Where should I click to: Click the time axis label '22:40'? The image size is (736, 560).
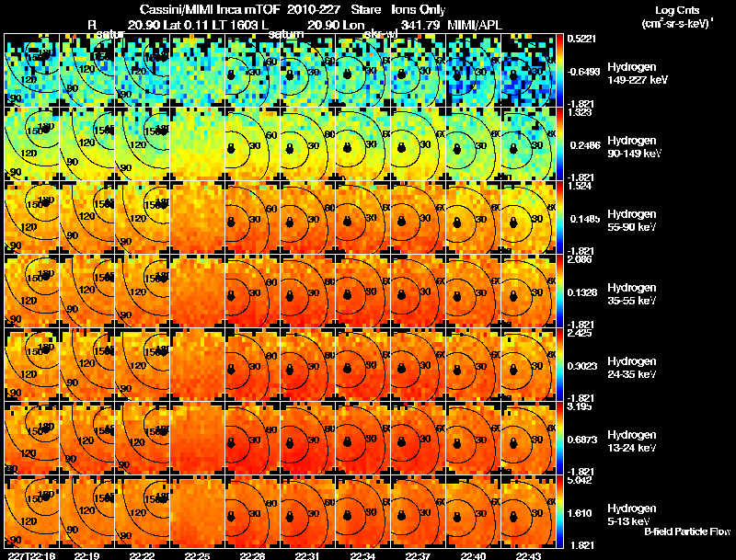[x=473, y=555]
